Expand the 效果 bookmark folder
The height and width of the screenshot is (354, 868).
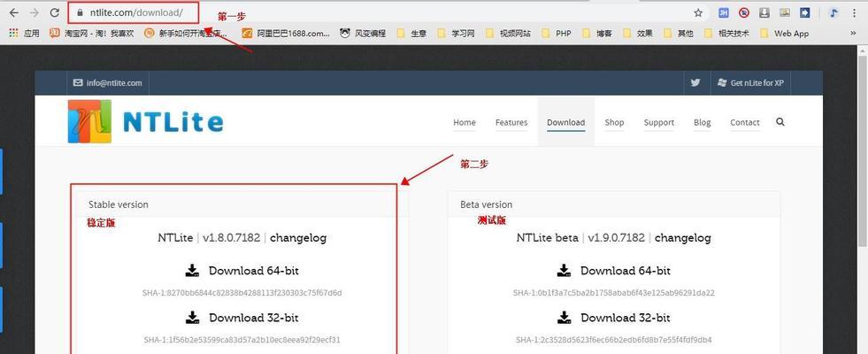[x=637, y=34]
